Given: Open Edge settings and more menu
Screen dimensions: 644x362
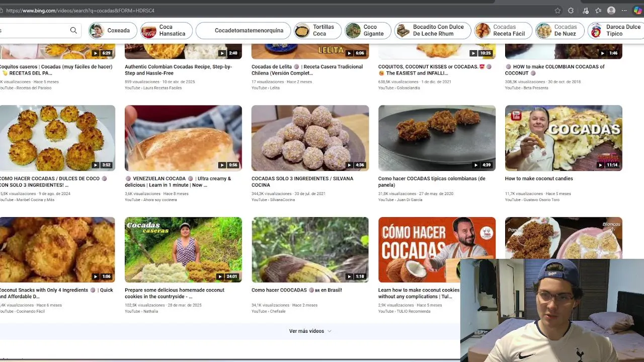Looking at the screenshot, I should click(624, 11).
